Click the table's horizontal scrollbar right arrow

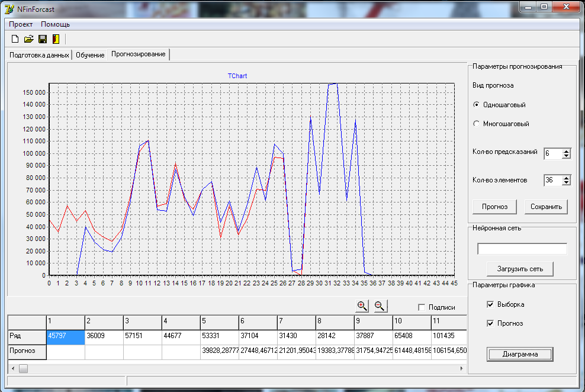coord(461,368)
